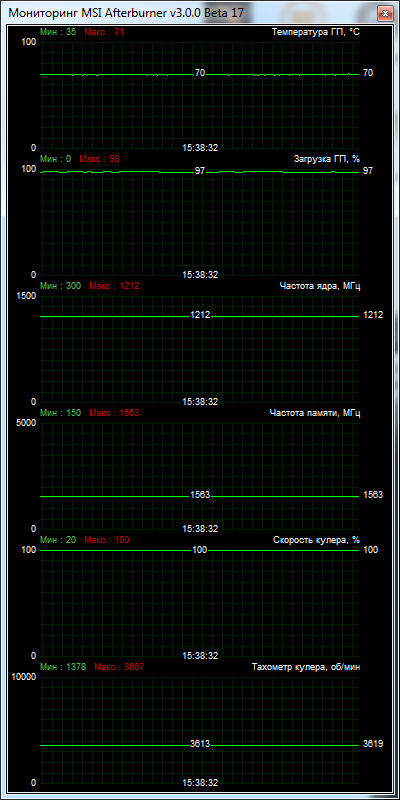
Task: Click the 1212 marker on the core clock line
Action: click(200, 315)
